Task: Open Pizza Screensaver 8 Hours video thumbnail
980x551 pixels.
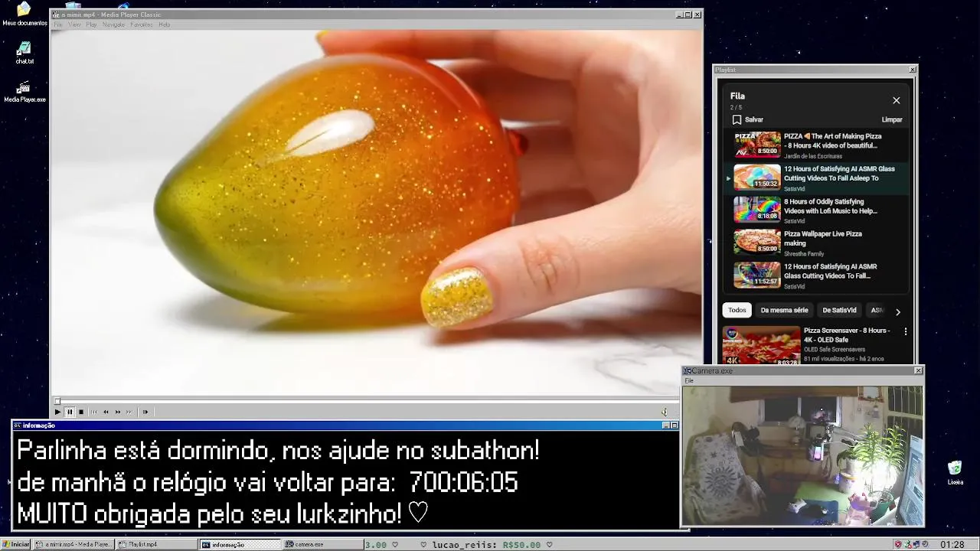Action: pos(762,345)
